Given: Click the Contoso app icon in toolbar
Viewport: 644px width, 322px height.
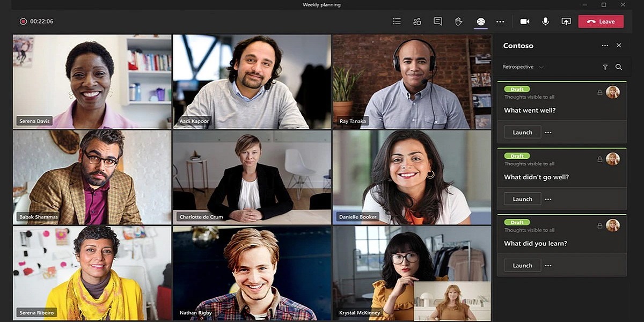Looking at the screenshot, I should (x=481, y=21).
